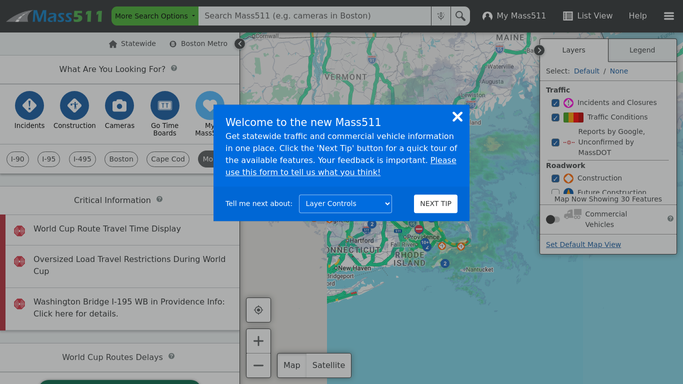Click the Go Time Boards icon

[165, 105]
